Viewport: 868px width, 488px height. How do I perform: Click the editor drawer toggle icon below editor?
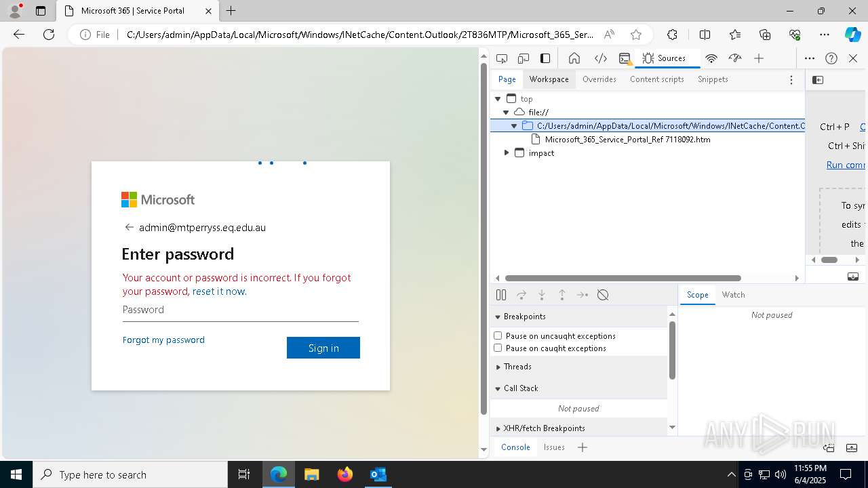853,277
